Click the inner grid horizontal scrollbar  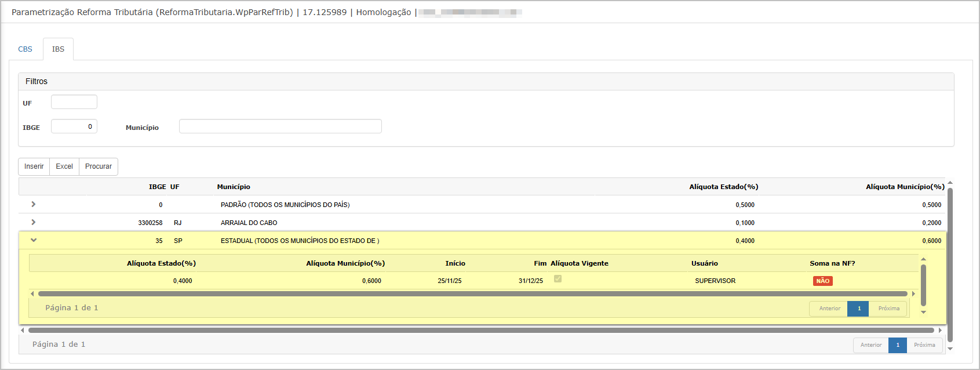pyautogui.click(x=472, y=294)
